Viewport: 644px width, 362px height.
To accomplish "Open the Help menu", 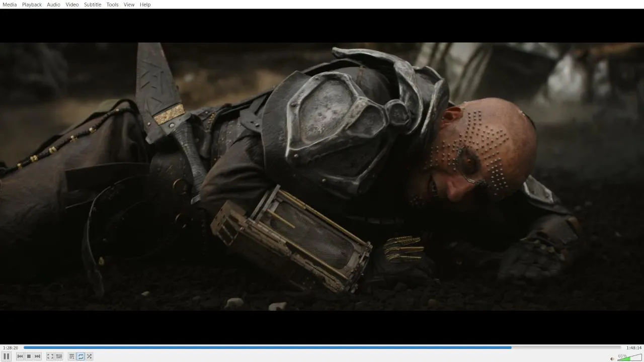I will [x=145, y=5].
